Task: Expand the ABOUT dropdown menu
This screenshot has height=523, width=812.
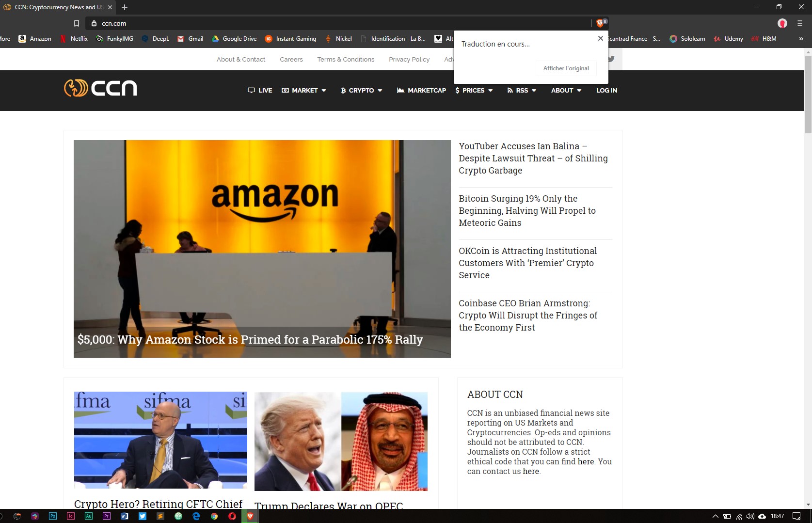Action: [x=566, y=91]
